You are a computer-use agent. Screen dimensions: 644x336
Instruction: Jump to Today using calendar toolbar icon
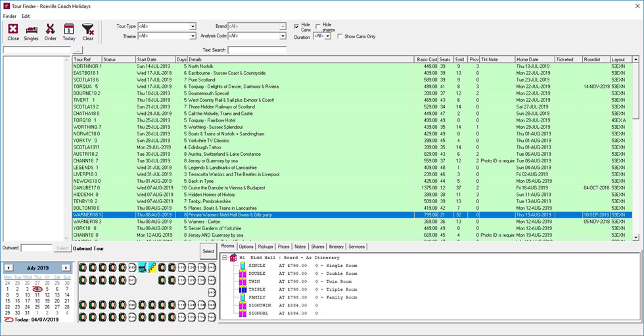(69, 29)
